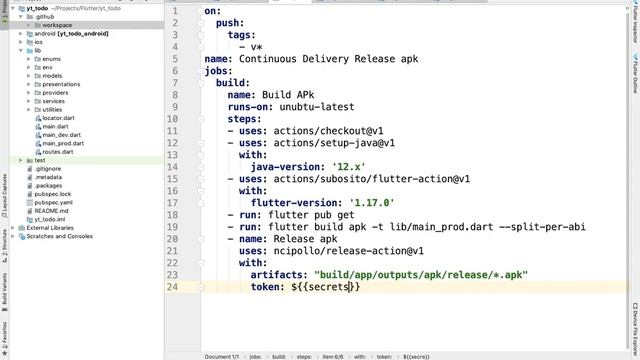640x360 pixels.
Task: Open the Flutter Inspector side tab
Action: click(x=635, y=21)
